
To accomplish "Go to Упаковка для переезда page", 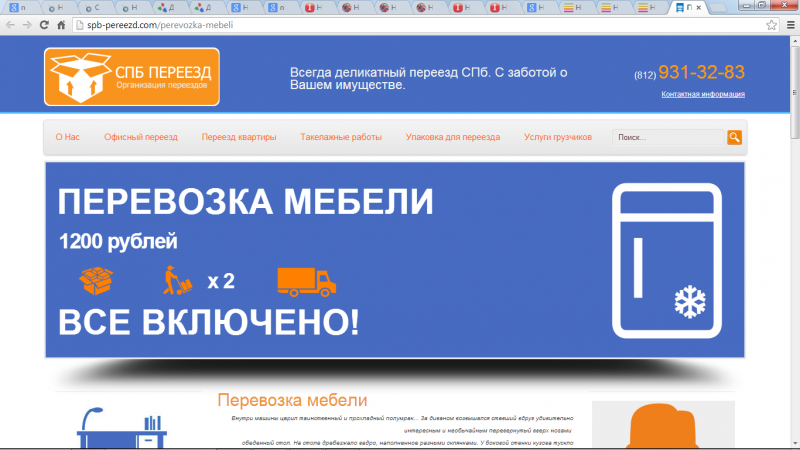I will click(x=453, y=137).
